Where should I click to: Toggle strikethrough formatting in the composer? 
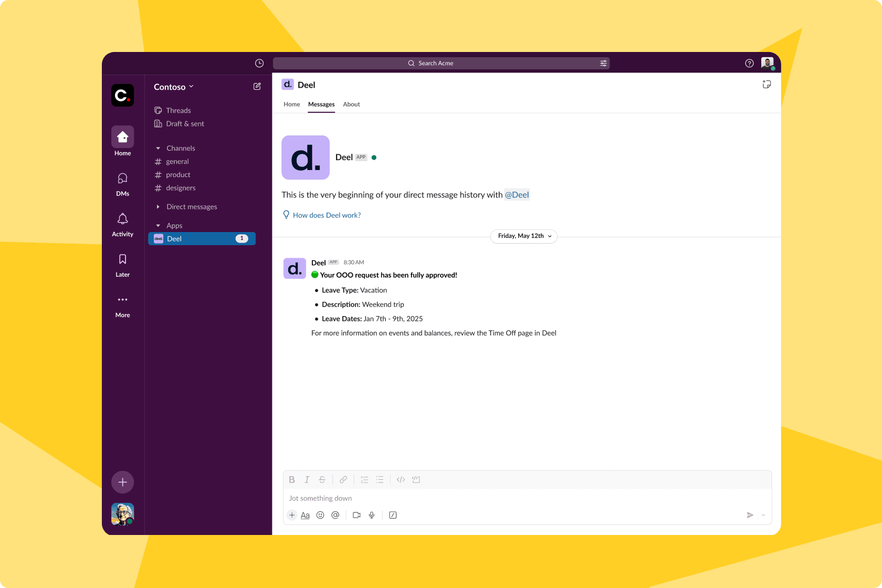(322, 479)
